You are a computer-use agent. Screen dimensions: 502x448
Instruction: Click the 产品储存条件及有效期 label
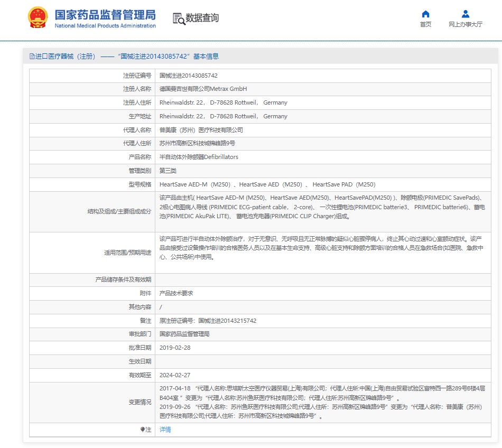coord(123,279)
